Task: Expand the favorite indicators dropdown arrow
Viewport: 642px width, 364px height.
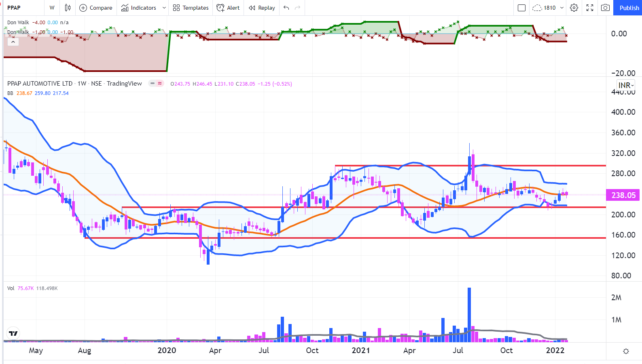Action: click(x=164, y=8)
